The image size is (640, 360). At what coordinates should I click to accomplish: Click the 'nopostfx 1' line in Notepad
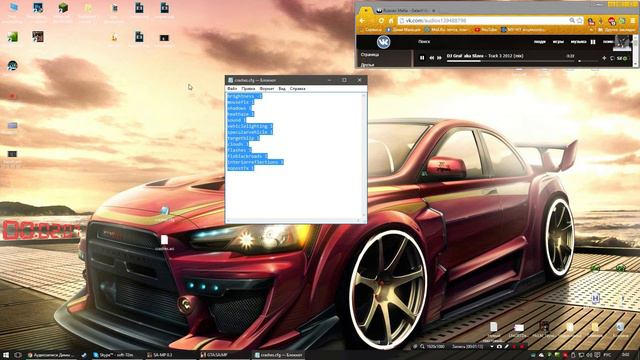pos(240,168)
